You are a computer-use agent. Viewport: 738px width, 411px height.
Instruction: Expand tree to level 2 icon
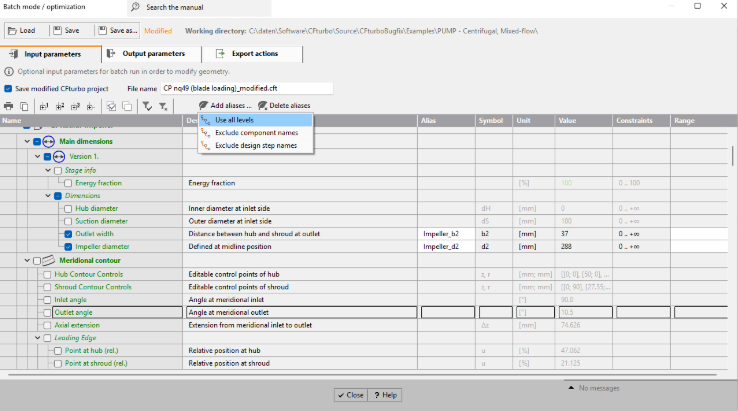(x=60, y=106)
